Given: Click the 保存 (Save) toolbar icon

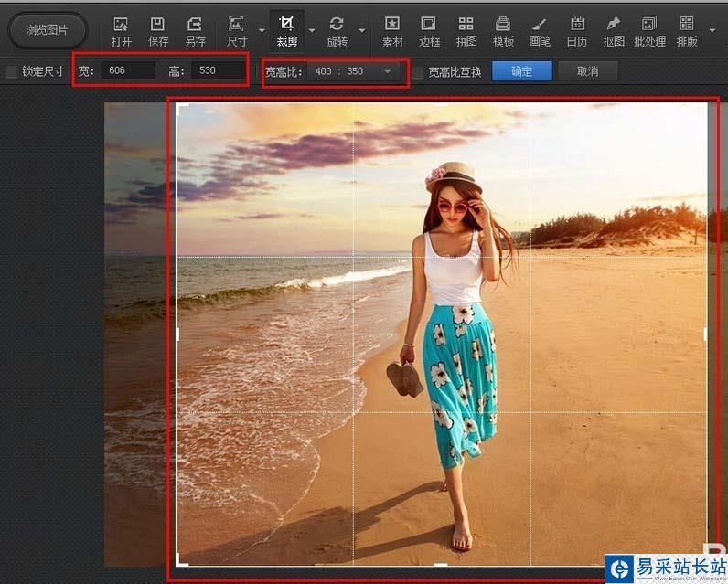Looking at the screenshot, I should tap(158, 30).
